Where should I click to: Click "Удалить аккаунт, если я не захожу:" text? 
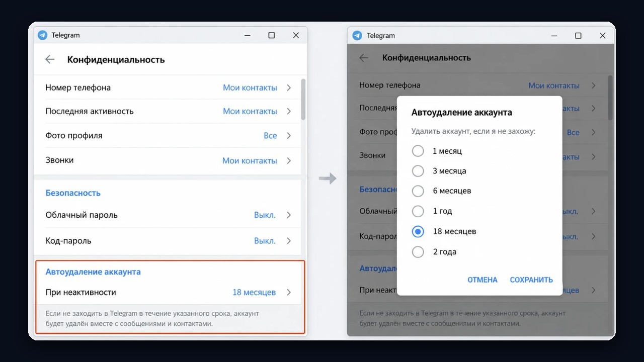(473, 131)
